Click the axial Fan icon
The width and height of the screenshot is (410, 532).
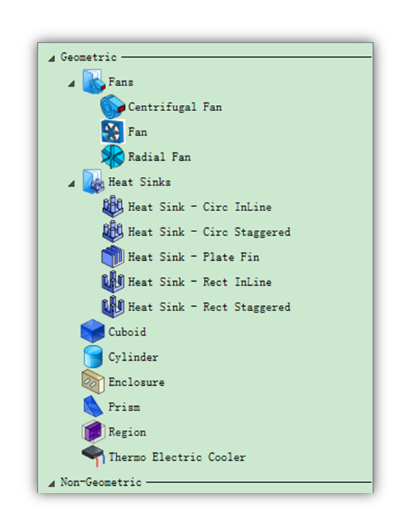(112, 131)
